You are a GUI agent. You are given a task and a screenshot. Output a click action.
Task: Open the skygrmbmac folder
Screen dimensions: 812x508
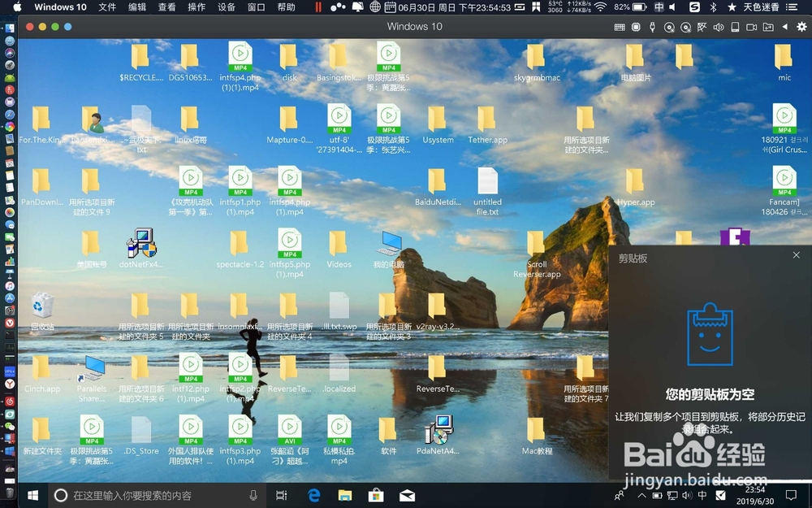tap(537, 63)
